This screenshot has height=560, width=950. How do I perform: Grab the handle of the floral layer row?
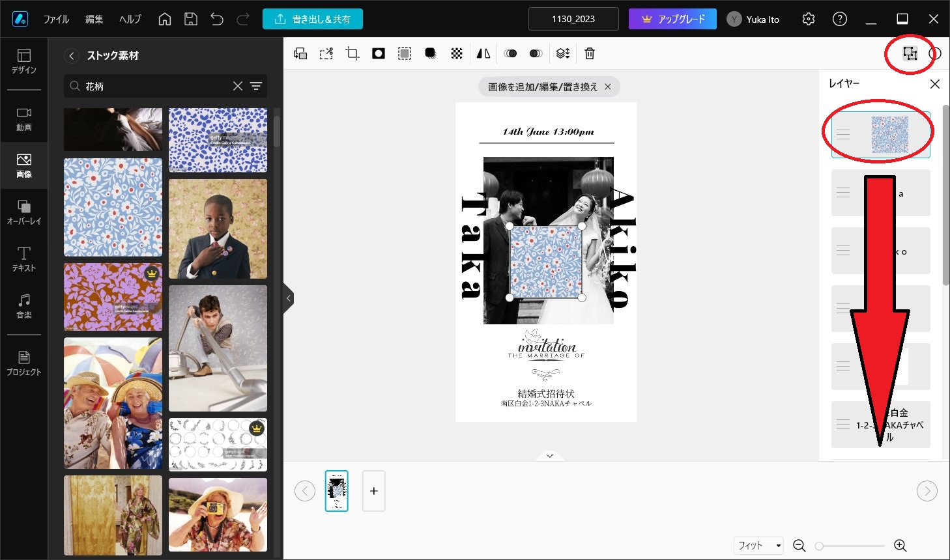tap(843, 135)
